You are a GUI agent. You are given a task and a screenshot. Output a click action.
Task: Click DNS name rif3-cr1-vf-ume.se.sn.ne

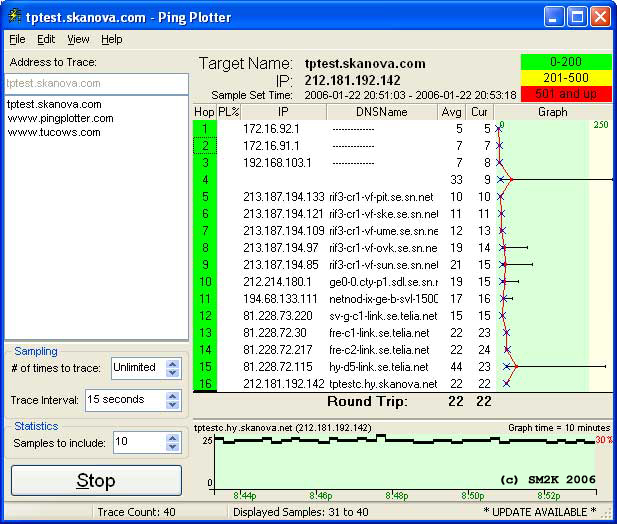point(384,231)
